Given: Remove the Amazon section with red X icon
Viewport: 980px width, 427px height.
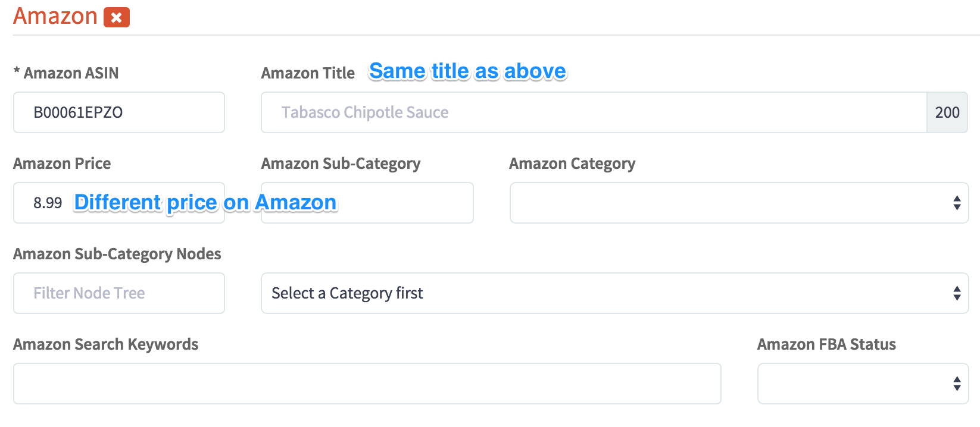Looking at the screenshot, I should click(x=117, y=17).
